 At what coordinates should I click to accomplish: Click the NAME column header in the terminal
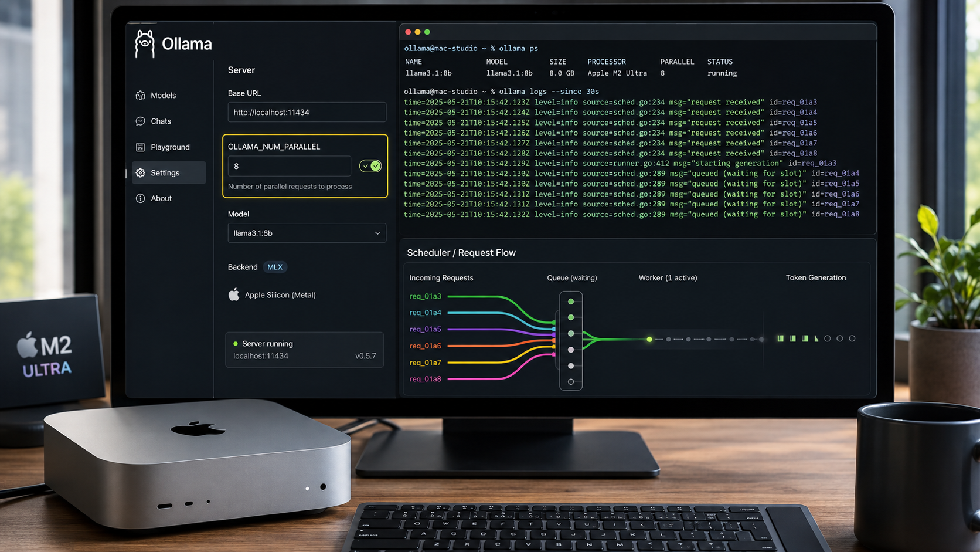[x=414, y=62]
